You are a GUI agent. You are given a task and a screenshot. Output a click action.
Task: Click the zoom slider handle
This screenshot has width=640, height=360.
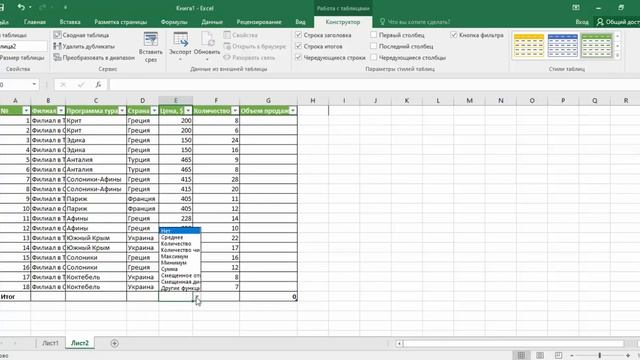click(x=600, y=356)
